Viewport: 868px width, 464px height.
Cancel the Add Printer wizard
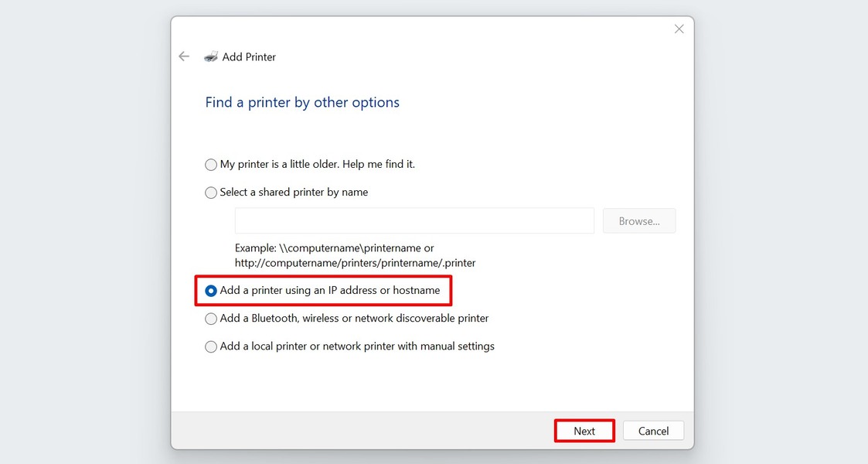click(x=653, y=431)
